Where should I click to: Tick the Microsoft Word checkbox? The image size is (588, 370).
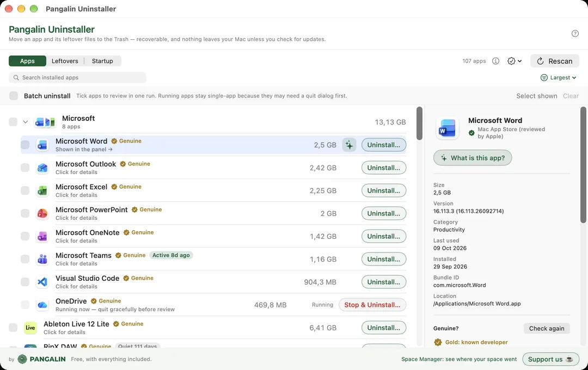point(25,145)
